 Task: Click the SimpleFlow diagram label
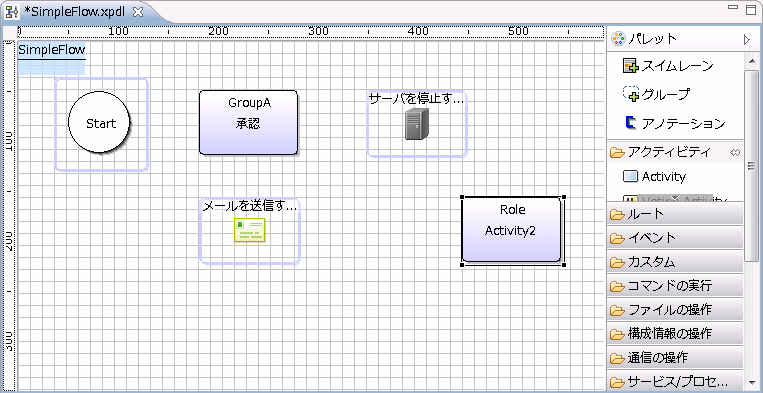[x=52, y=50]
